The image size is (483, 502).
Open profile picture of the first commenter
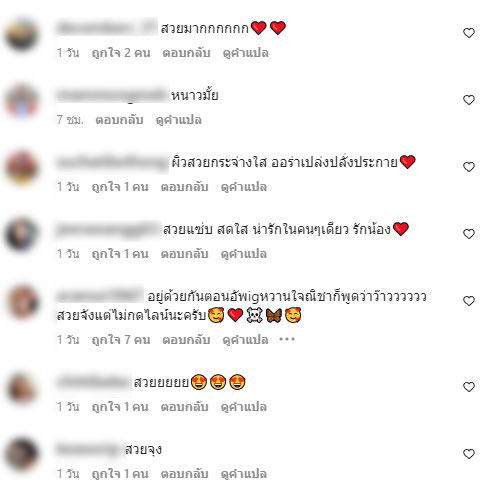22,34
